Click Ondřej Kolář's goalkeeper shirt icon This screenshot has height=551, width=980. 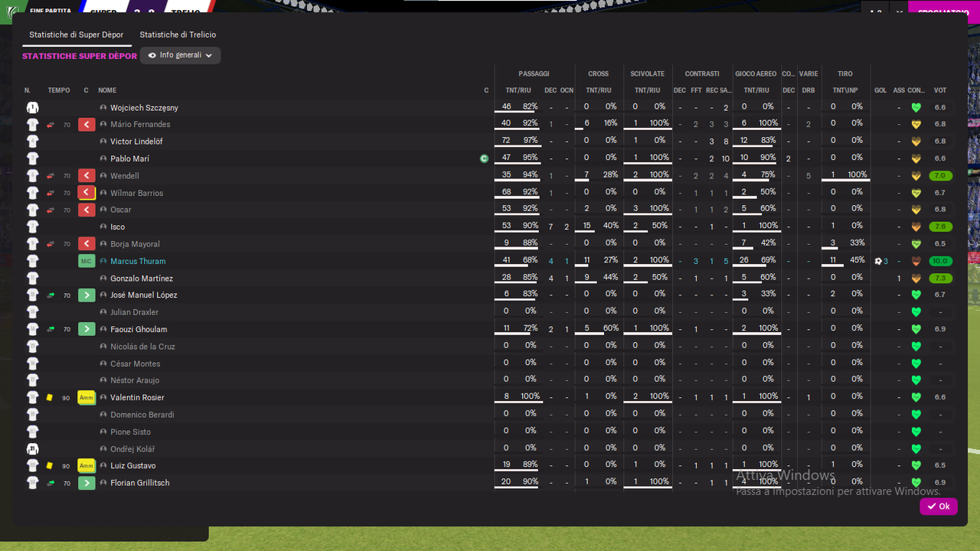coord(32,449)
